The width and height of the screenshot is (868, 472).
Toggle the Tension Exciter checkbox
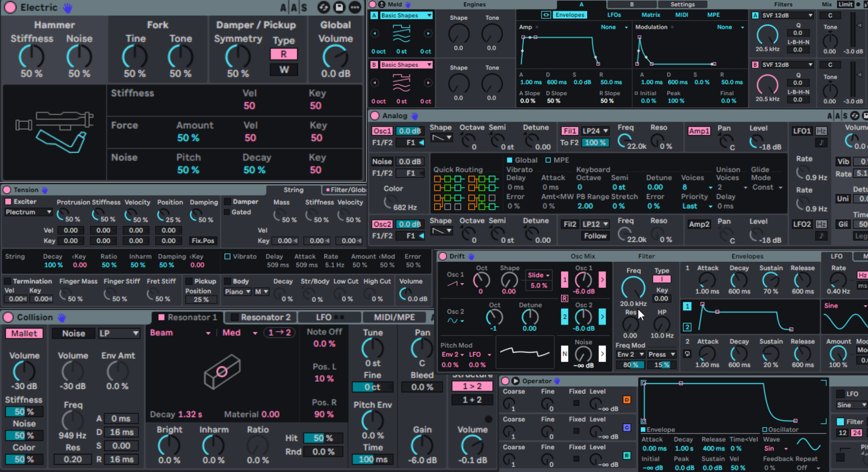[x=8, y=202]
